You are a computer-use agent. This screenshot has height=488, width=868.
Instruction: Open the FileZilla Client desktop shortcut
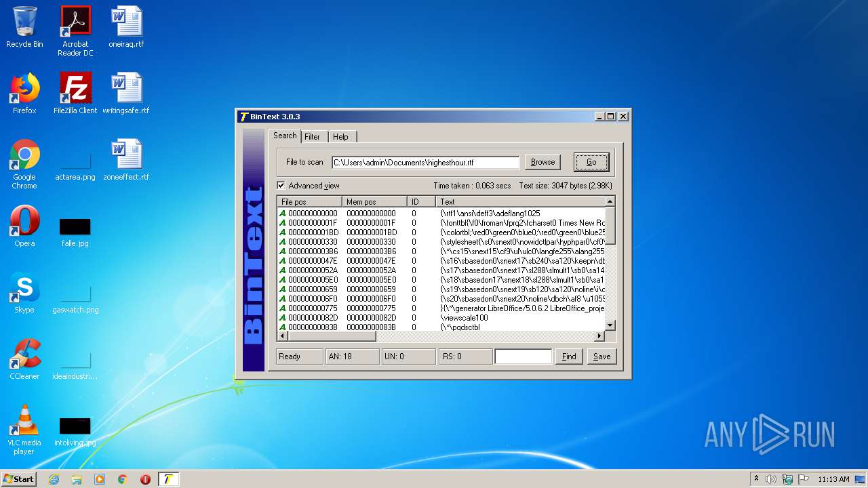(x=75, y=94)
